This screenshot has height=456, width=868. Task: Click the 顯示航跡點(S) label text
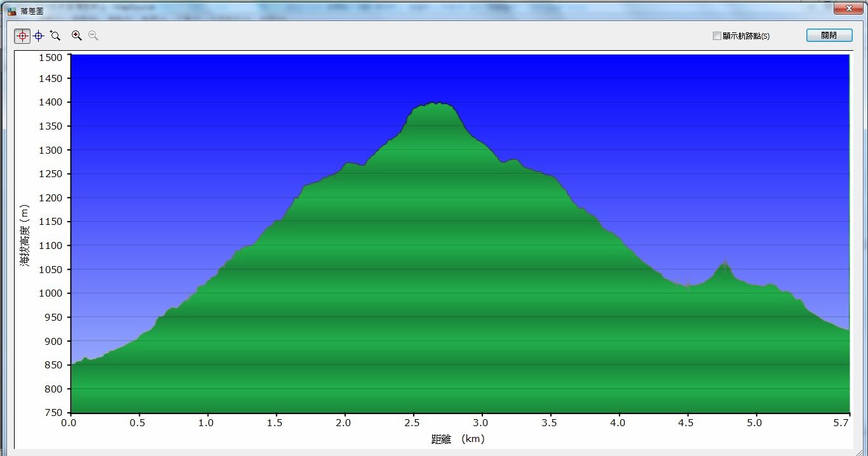click(x=746, y=36)
